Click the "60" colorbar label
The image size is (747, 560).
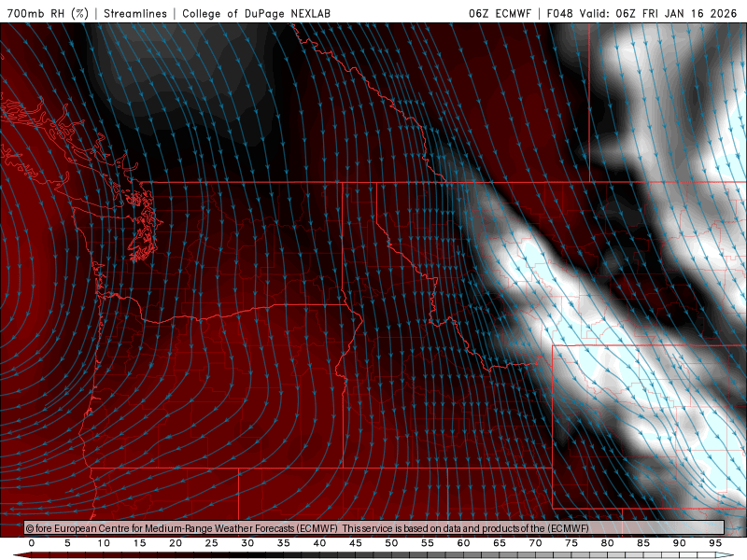463,543
